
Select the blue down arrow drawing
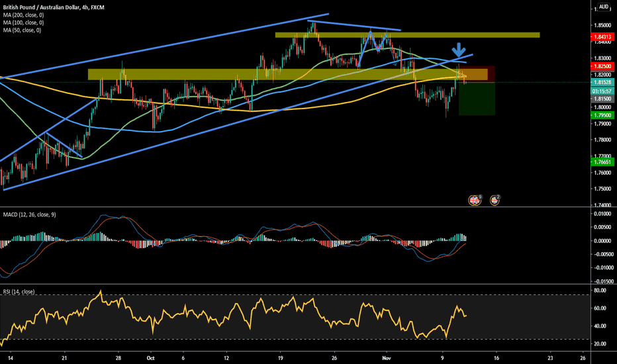(x=458, y=50)
